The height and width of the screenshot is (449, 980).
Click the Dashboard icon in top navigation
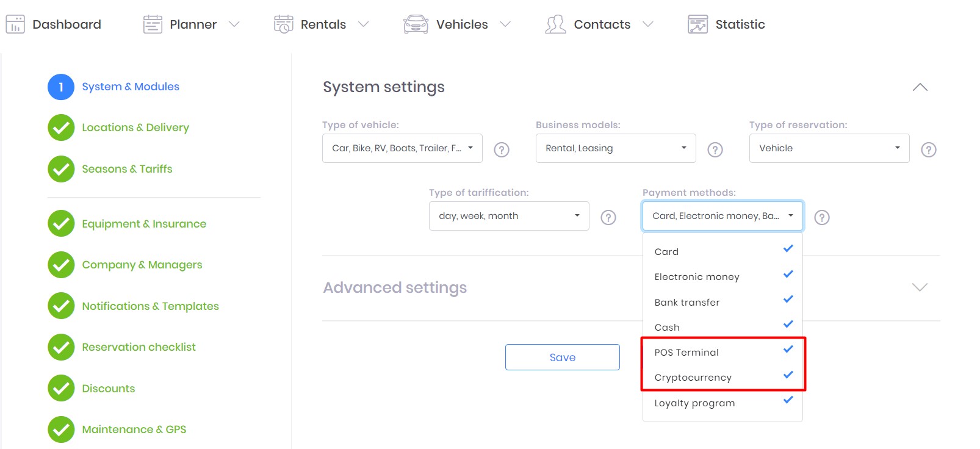[15, 24]
